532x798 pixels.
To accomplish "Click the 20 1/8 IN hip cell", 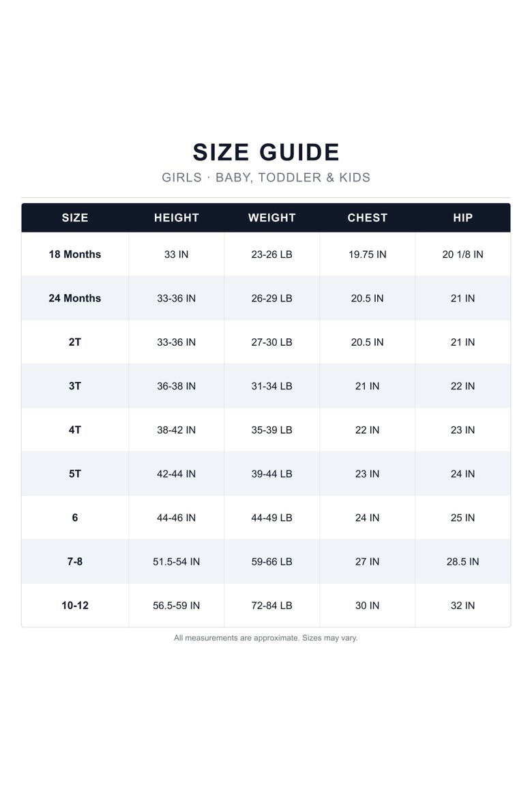I will point(462,254).
